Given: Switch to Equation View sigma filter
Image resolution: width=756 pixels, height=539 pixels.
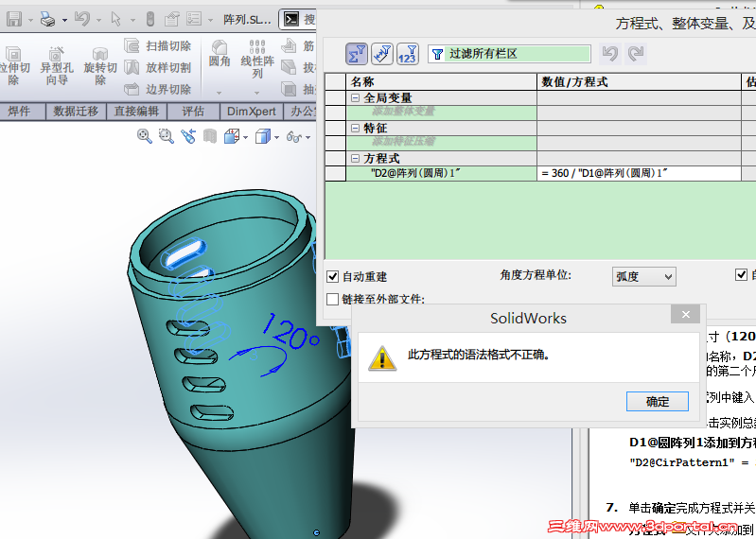Looking at the screenshot, I should (357, 54).
